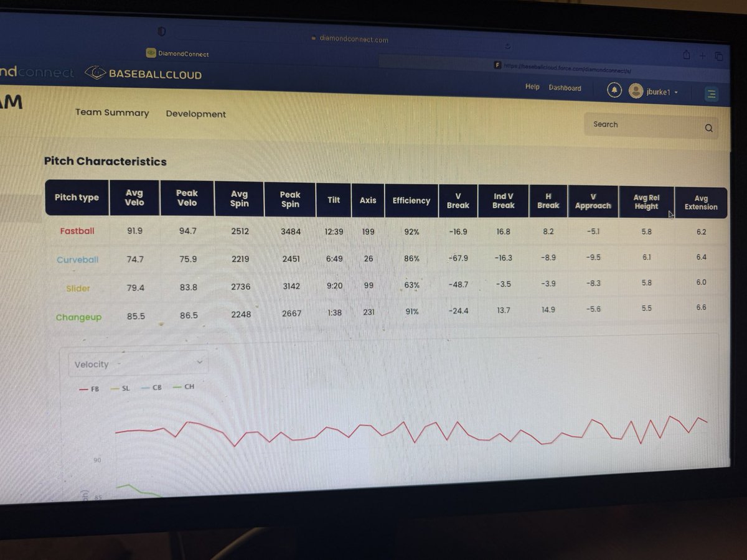
Task: Click the search magnifier icon
Action: (708, 128)
